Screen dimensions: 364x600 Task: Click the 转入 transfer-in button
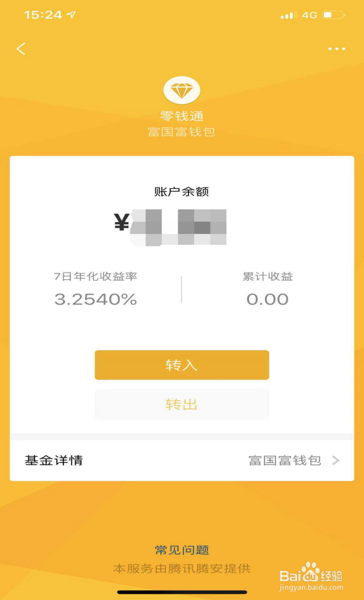click(182, 365)
